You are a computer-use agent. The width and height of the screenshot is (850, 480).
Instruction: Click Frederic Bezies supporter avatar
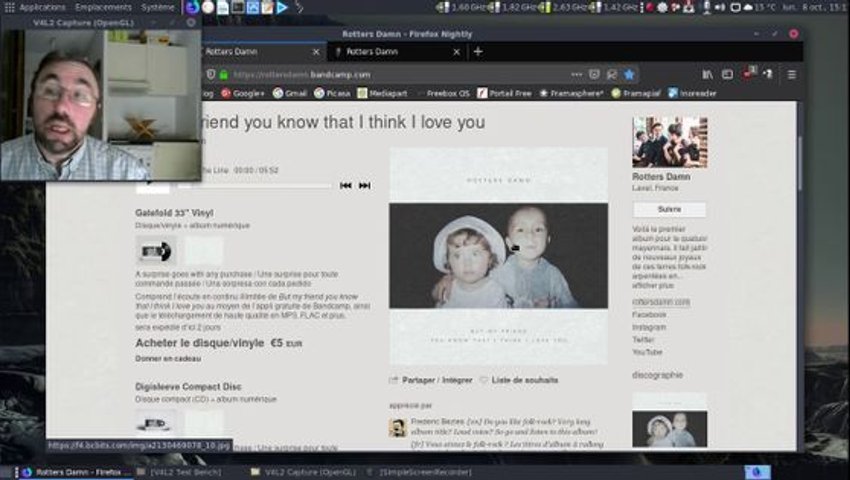point(398,428)
